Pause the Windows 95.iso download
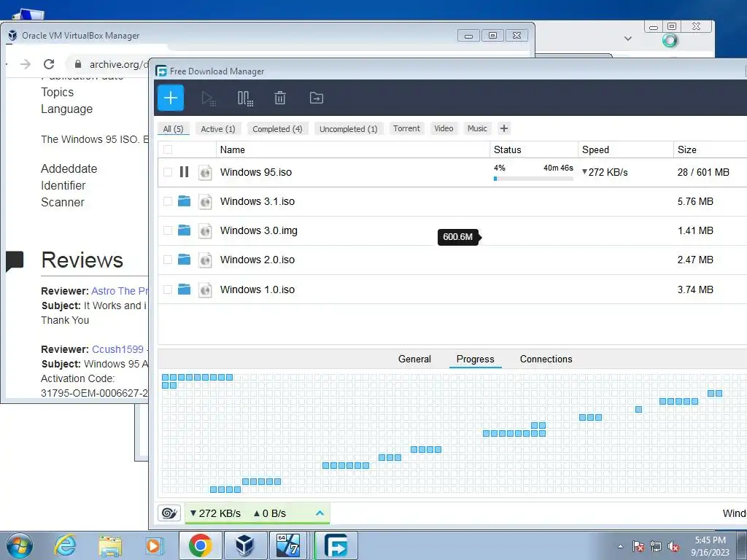747x560 pixels. [x=184, y=172]
